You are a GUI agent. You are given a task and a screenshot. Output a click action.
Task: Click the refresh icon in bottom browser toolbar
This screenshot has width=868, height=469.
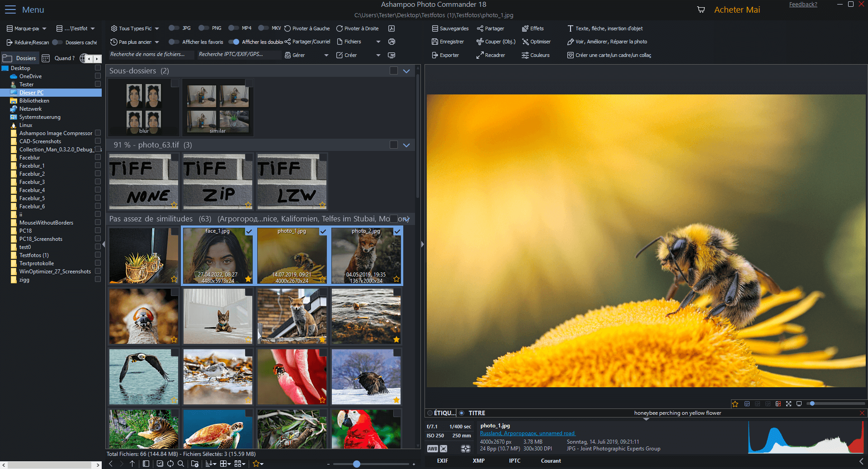[x=170, y=464]
